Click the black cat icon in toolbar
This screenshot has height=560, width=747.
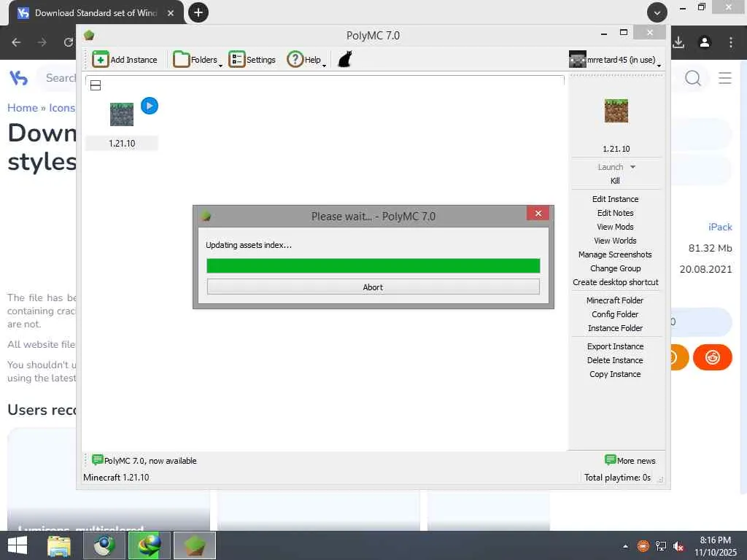click(x=344, y=60)
